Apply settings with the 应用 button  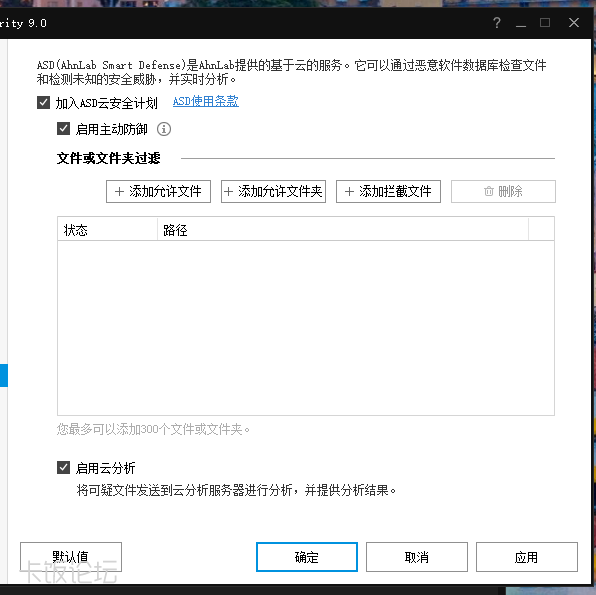(x=527, y=557)
